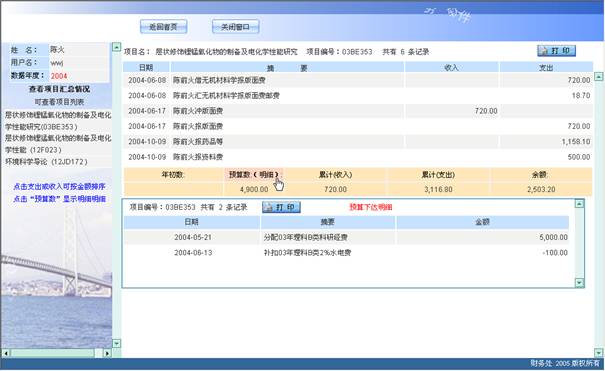
Task: Sort by 支出 column header
Action: point(546,67)
